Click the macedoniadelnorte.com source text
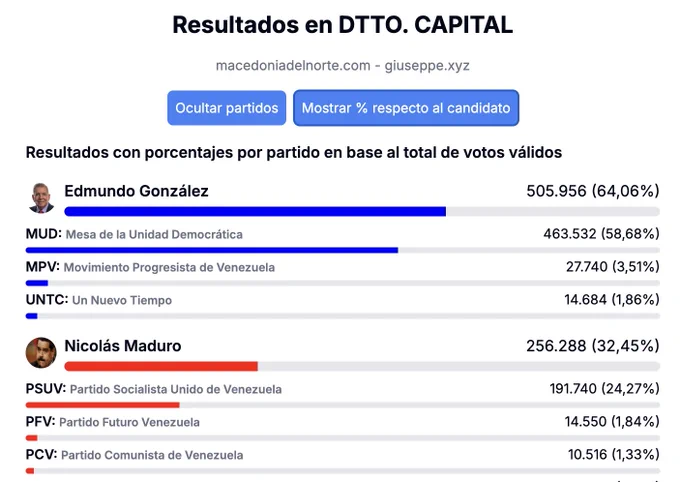 tap(293, 66)
